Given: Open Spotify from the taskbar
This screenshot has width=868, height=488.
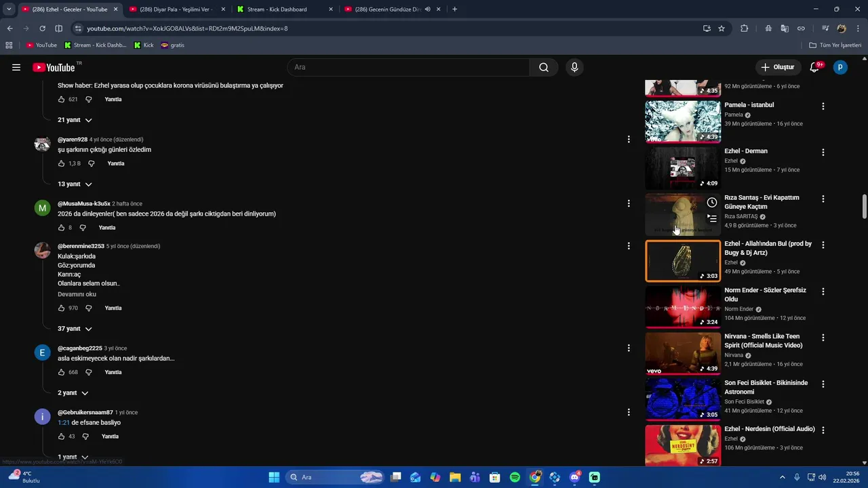Looking at the screenshot, I should (x=515, y=477).
